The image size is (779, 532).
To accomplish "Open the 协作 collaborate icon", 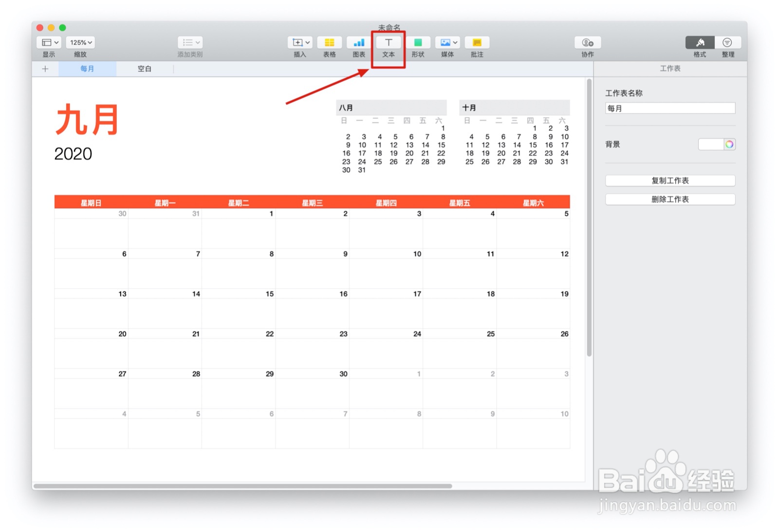I will click(x=588, y=43).
